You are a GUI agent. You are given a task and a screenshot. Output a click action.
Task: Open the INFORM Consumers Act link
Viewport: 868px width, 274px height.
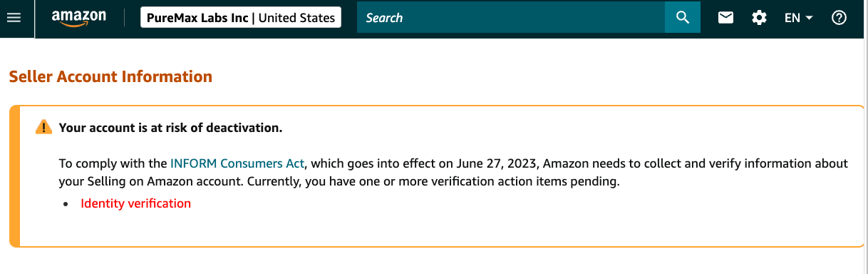(237, 163)
